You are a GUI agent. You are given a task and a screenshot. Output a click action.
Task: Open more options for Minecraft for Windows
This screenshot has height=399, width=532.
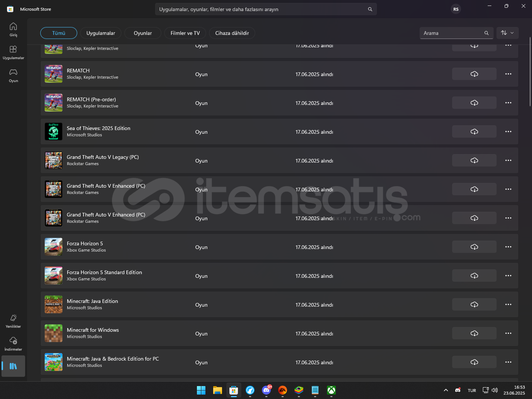(508, 333)
